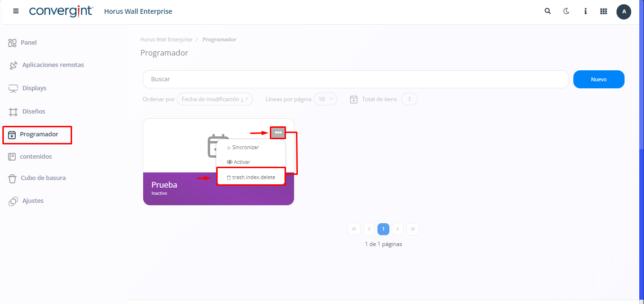Open Líneas por página dropdown

(325, 99)
